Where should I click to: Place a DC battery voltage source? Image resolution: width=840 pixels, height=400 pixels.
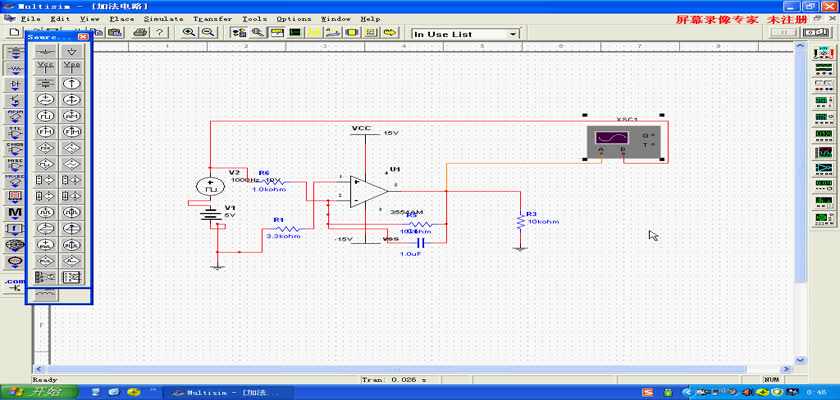tap(46, 84)
